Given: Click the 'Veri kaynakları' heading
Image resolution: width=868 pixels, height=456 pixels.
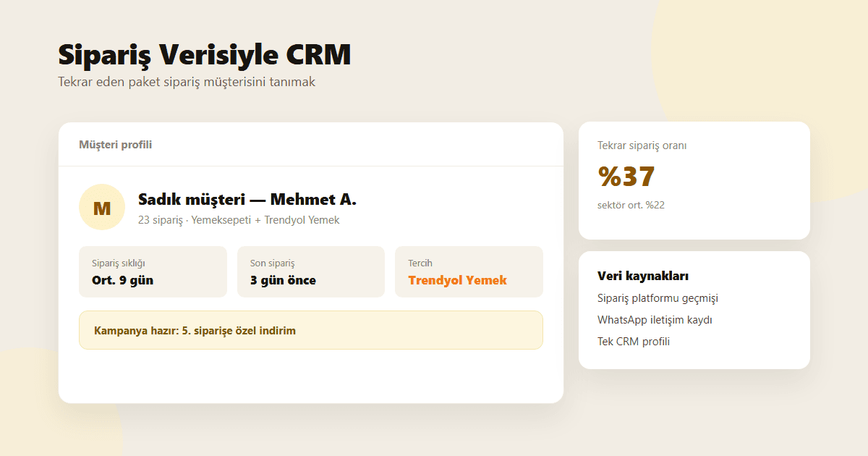Looking at the screenshot, I should pyautogui.click(x=643, y=276).
